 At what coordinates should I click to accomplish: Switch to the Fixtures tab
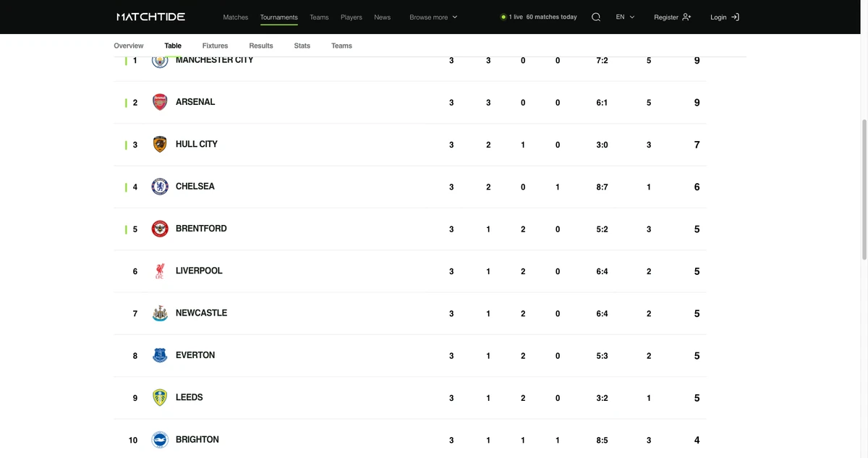click(215, 46)
